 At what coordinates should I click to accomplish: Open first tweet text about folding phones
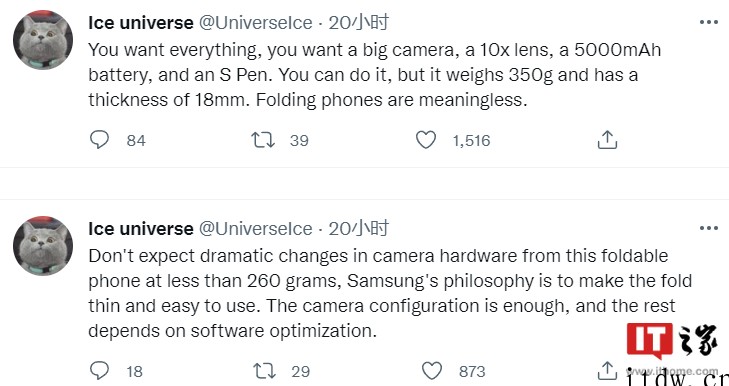[374, 75]
